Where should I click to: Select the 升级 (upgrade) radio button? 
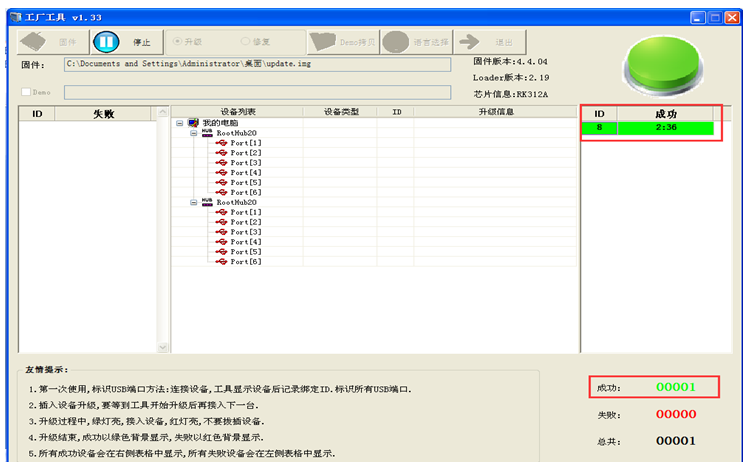pos(178,42)
